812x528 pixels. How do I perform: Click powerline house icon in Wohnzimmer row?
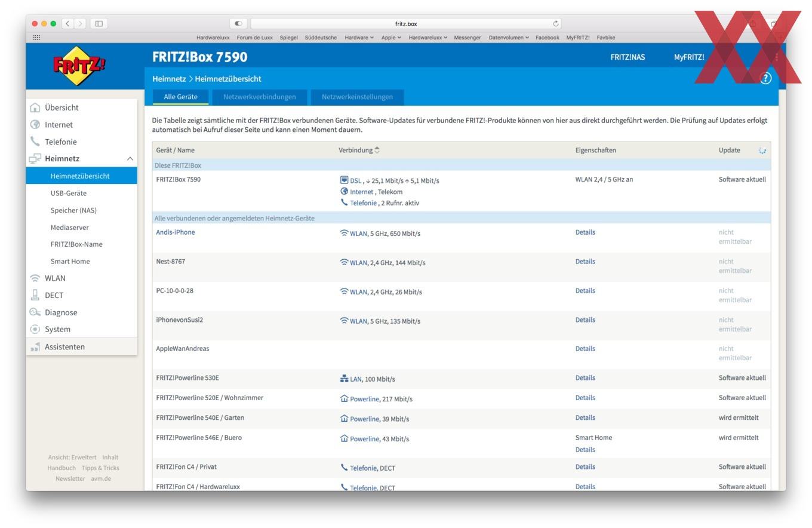coord(344,398)
